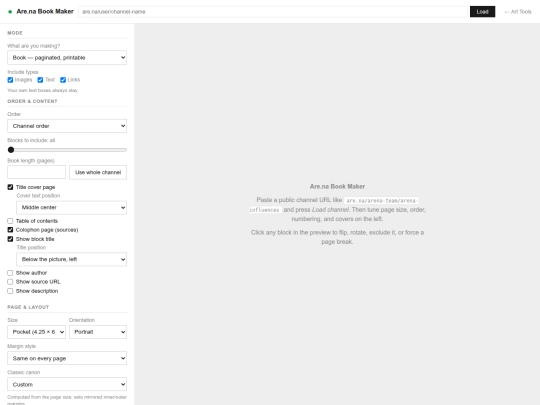The image size is (540, 405).
Task: Enable the Show description checkbox
Action: tap(10, 291)
